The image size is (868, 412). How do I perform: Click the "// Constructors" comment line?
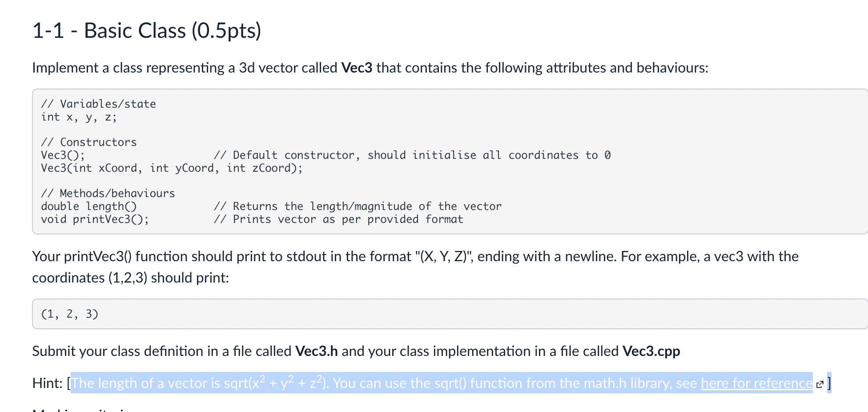pyautogui.click(x=88, y=142)
